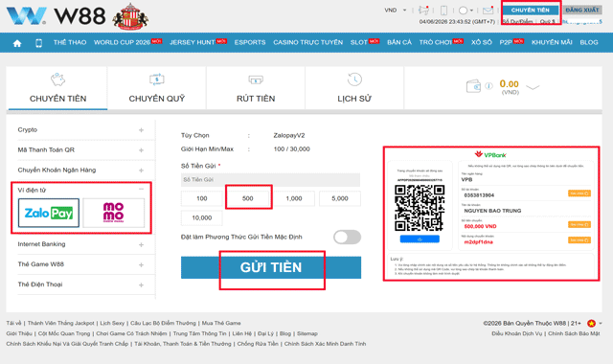Open mobile version icon in blue navbar
Image resolution: width=613 pixels, height=364 pixels.
coord(38,43)
